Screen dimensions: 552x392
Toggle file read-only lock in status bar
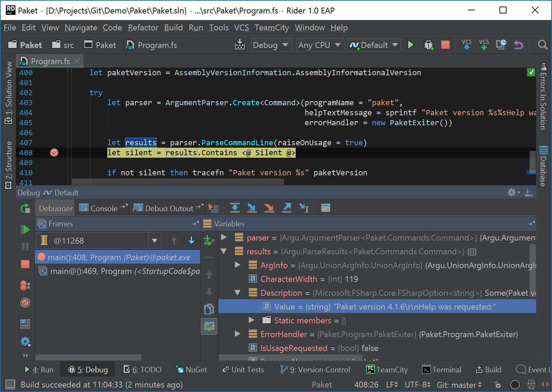497,385
